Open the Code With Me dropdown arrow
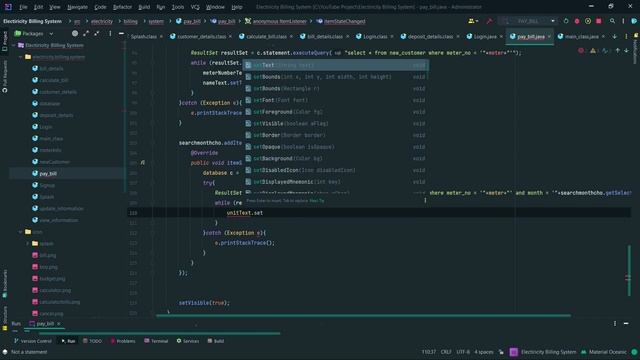This screenshot has width=640, height=360. (x=477, y=21)
